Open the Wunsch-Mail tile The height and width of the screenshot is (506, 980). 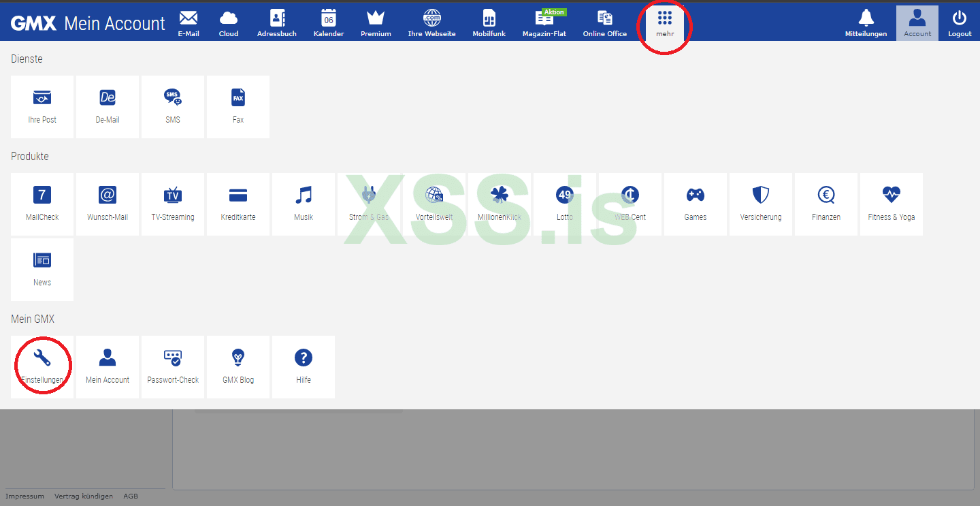click(108, 204)
